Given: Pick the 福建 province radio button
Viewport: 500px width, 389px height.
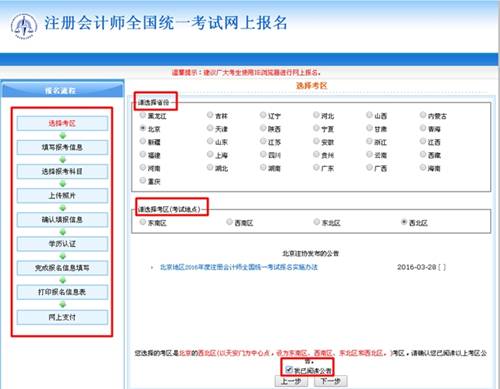Looking at the screenshot, I should 143,154.
